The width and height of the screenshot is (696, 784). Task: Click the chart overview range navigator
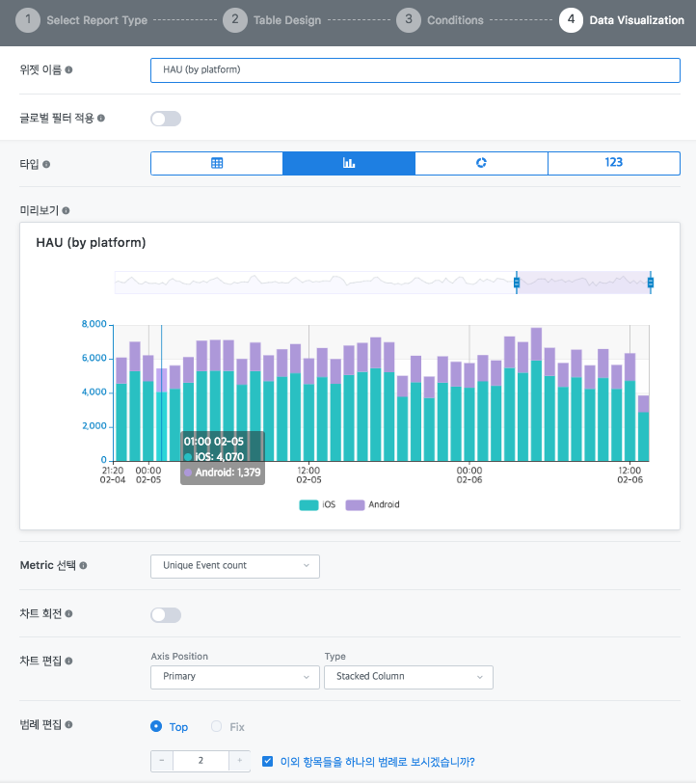(x=383, y=283)
